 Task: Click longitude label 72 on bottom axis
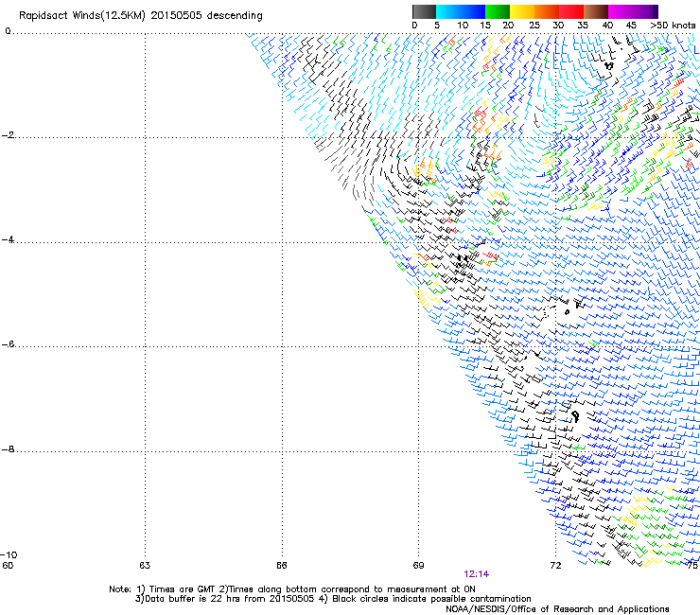click(555, 566)
